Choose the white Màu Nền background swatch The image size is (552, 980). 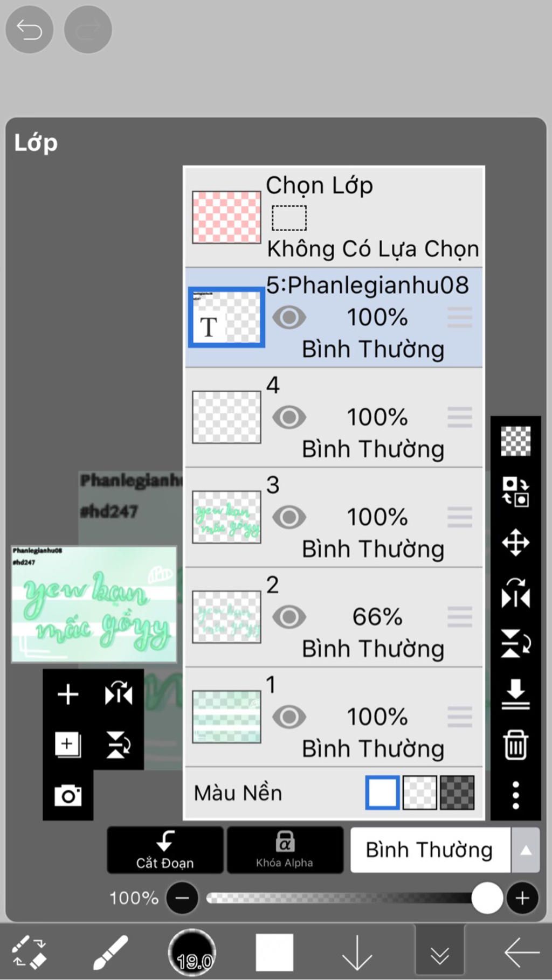[382, 793]
